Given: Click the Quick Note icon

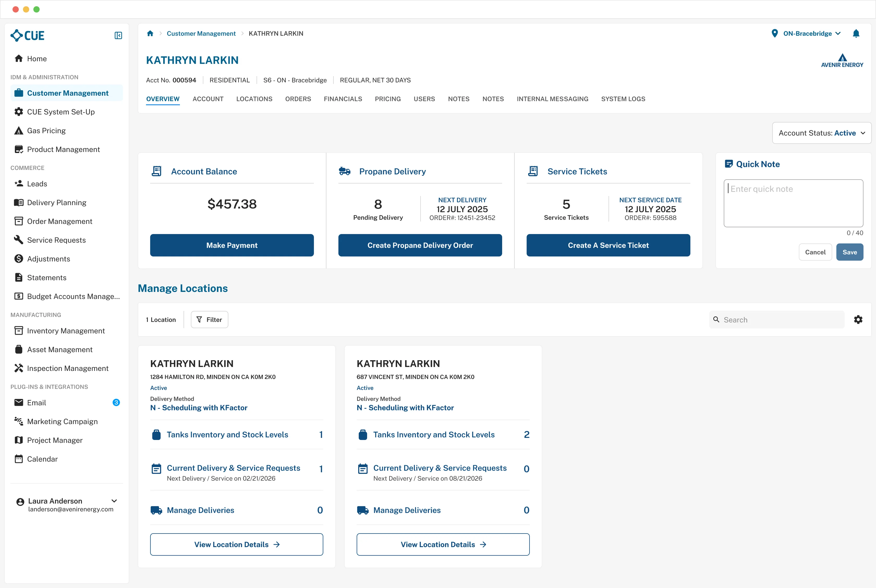Looking at the screenshot, I should [x=729, y=164].
